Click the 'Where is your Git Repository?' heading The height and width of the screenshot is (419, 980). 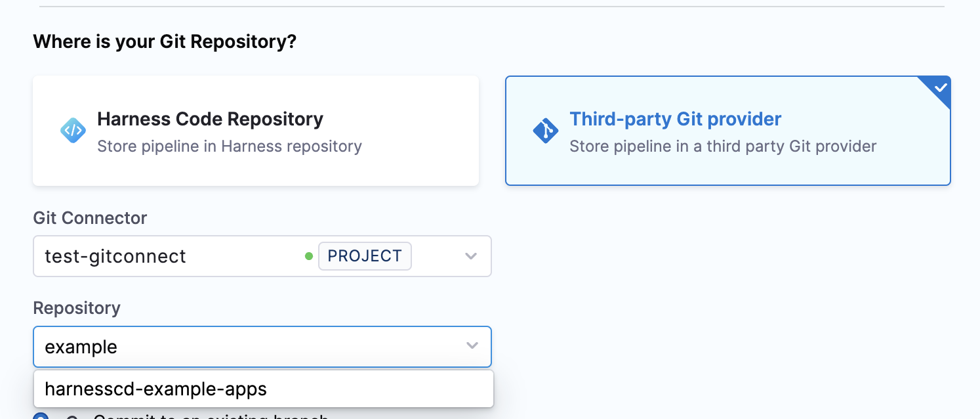[165, 42]
